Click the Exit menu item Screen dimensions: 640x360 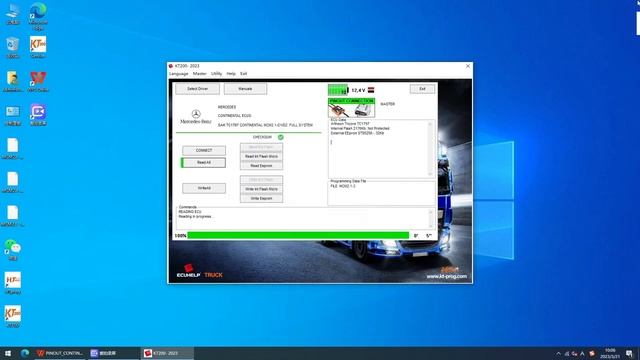[244, 74]
